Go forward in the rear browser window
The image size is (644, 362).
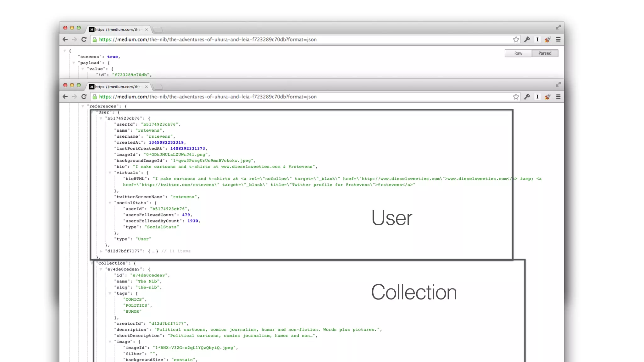(x=74, y=39)
